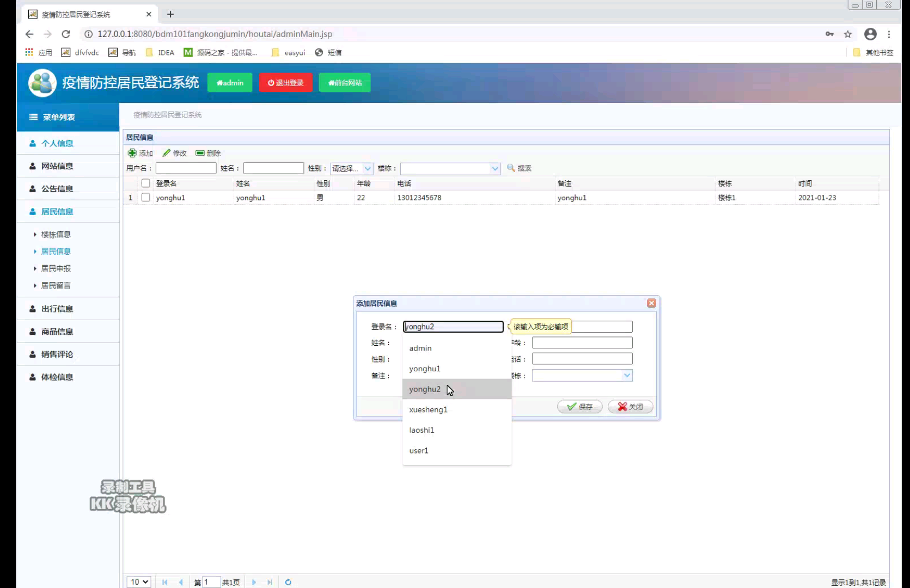Open the easyui bookmark folder
The height and width of the screenshot is (588, 910).
pos(289,52)
